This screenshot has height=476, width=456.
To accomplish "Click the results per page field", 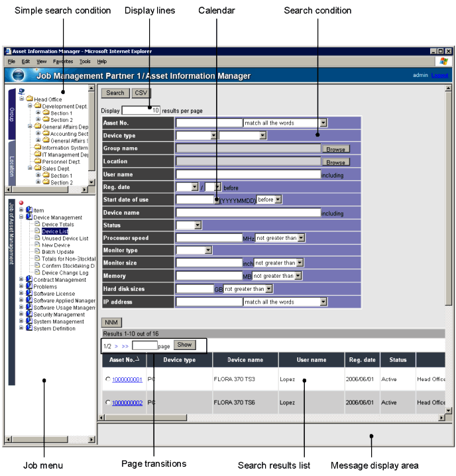I will [x=141, y=110].
